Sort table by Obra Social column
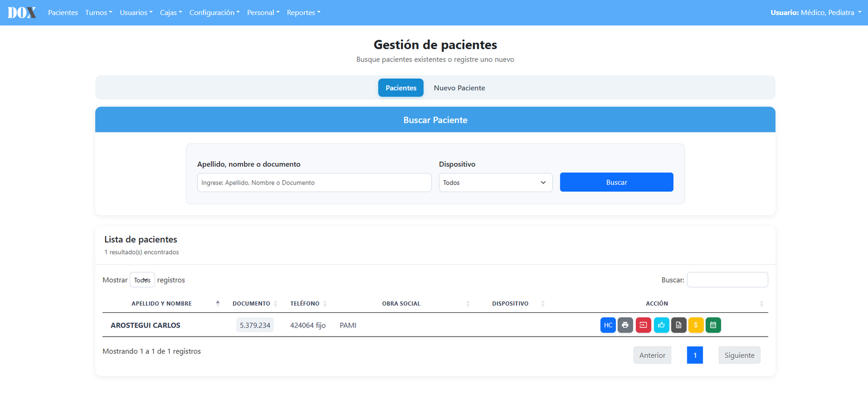Viewport: 868px width, 410px height. click(x=401, y=304)
